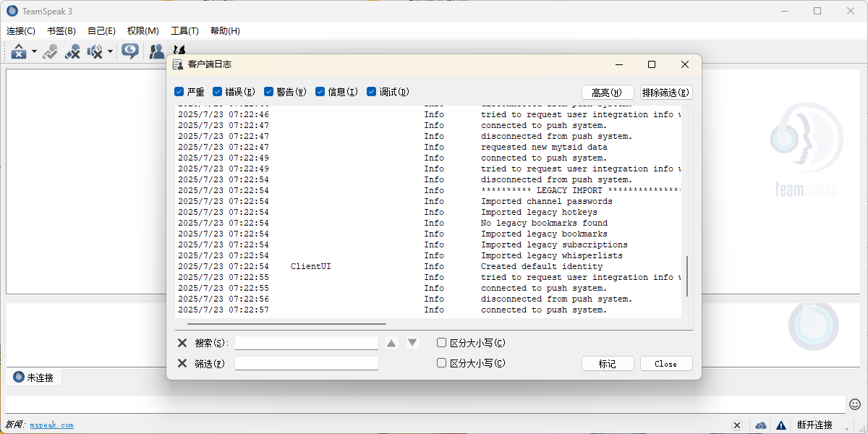Open the 权限(M) menu
The height and width of the screenshot is (434, 868).
point(143,31)
